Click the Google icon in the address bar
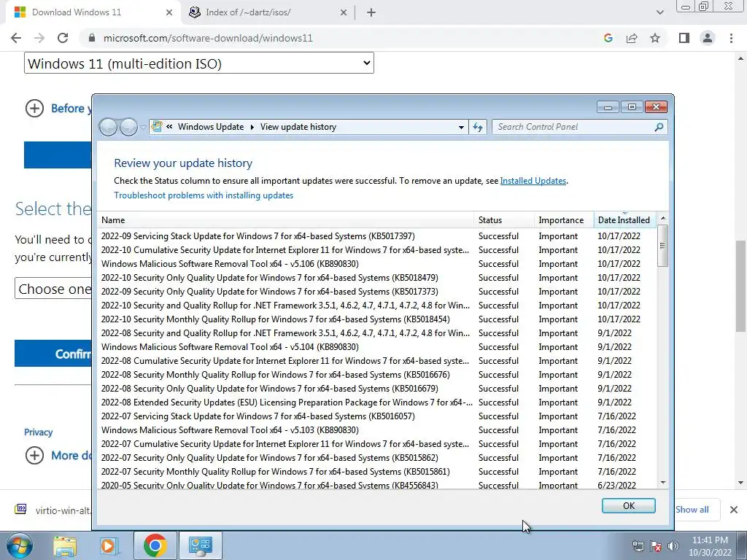This screenshot has height=560, width=747. [608, 38]
